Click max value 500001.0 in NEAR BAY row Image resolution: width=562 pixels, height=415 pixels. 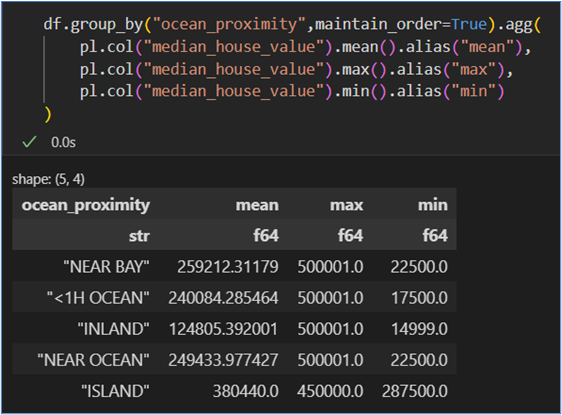pos(330,267)
